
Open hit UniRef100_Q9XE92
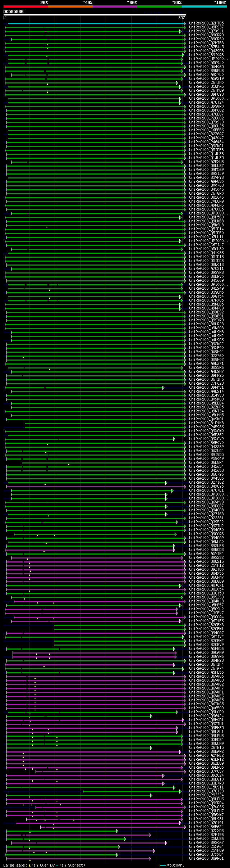click(206, 312)
